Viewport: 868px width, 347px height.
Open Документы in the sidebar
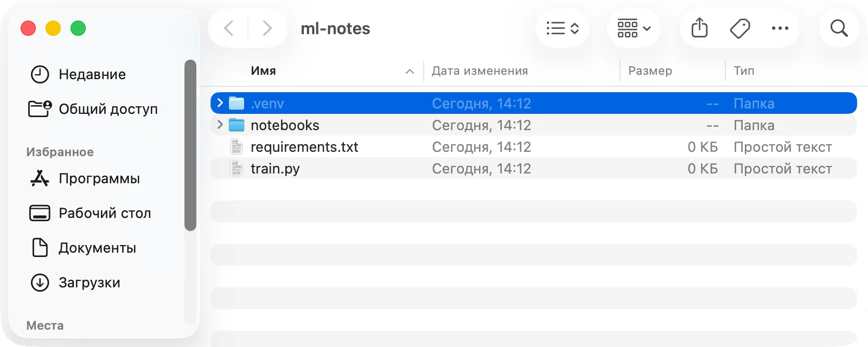pyautogui.click(x=97, y=248)
